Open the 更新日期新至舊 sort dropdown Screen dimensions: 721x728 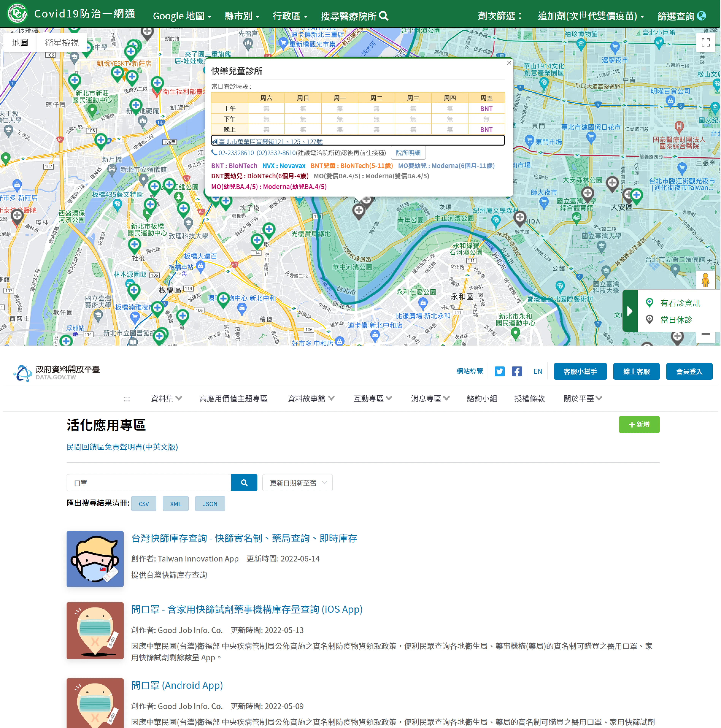297,482
